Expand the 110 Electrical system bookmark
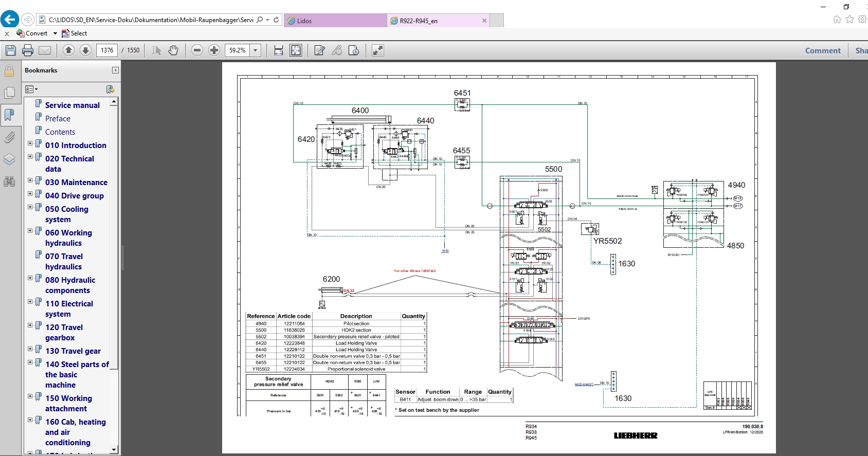Viewport: 868px width, 456px height. coord(30,302)
